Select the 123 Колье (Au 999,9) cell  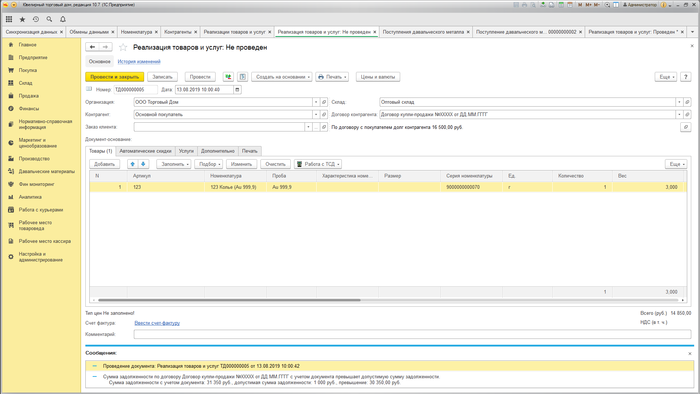tap(235, 187)
